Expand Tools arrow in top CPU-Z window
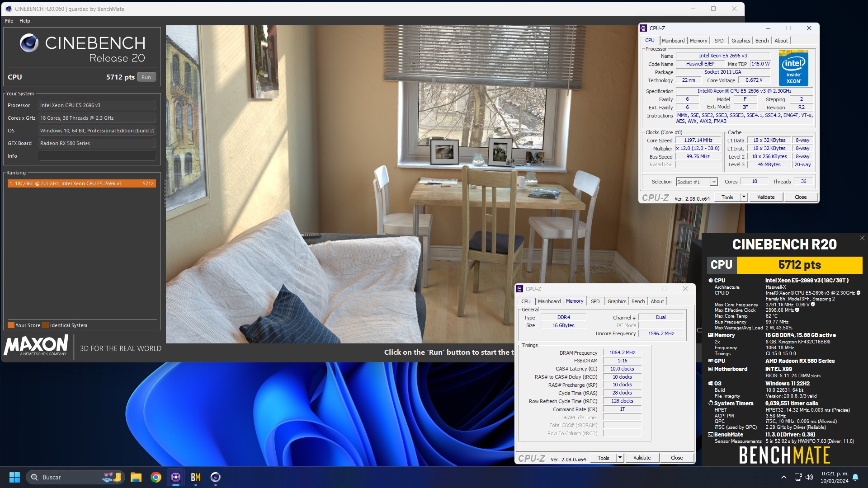 coord(744,197)
